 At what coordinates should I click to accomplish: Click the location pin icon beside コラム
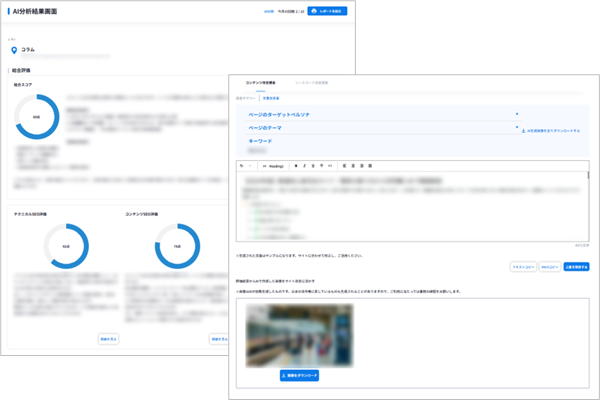tap(13, 49)
